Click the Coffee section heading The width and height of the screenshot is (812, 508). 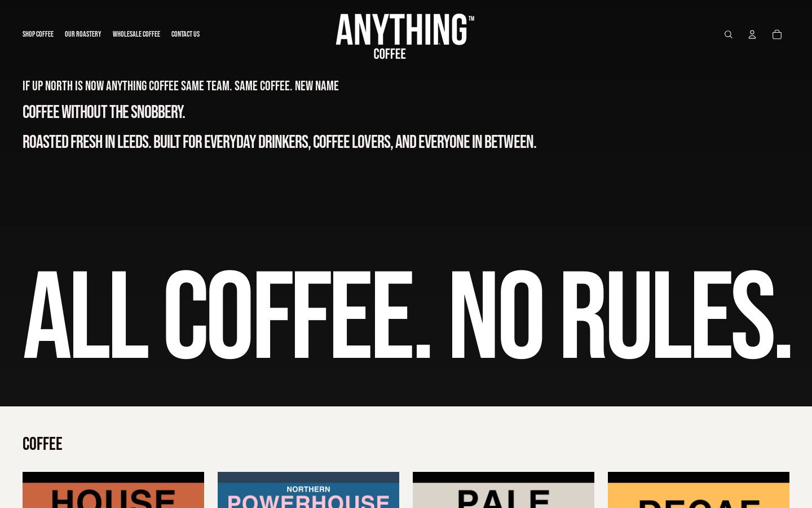[x=42, y=444]
